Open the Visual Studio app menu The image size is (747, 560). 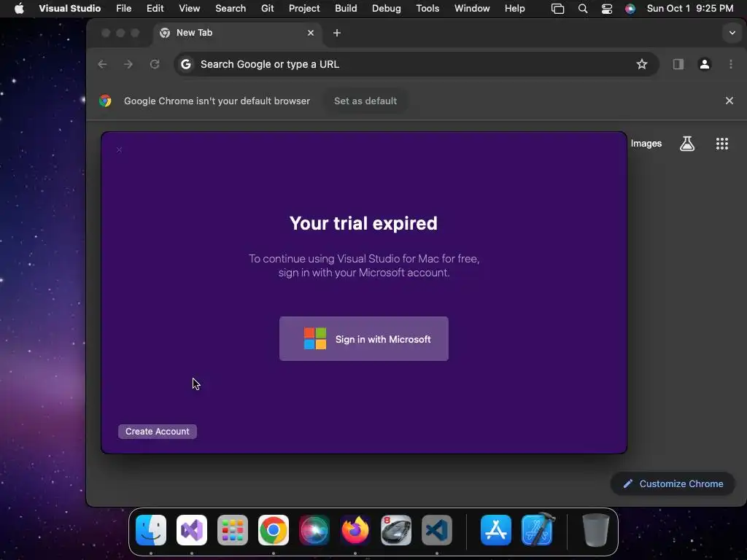click(x=69, y=9)
